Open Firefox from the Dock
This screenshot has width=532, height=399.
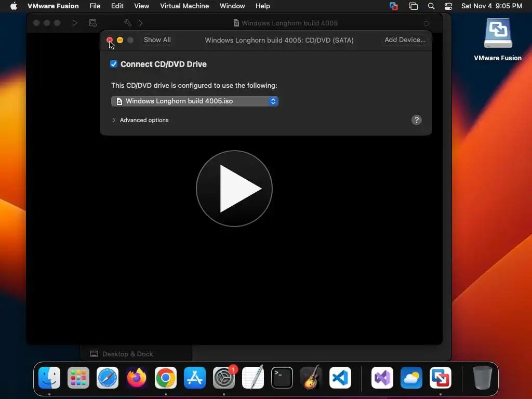(137, 378)
